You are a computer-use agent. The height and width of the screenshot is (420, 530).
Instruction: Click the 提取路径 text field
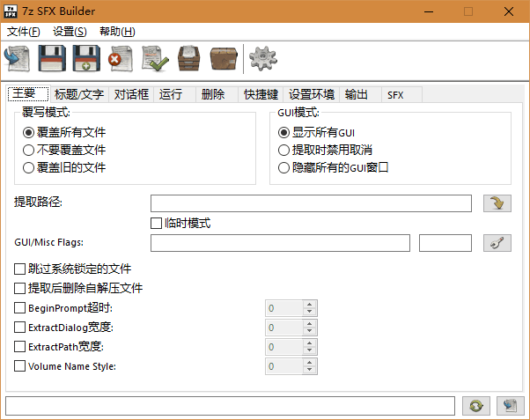(311, 203)
